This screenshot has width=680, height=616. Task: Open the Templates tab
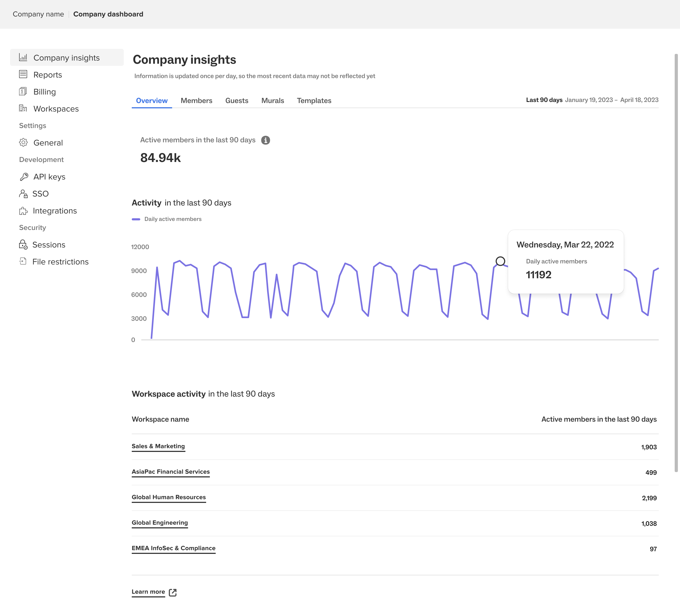coord(314,100)
